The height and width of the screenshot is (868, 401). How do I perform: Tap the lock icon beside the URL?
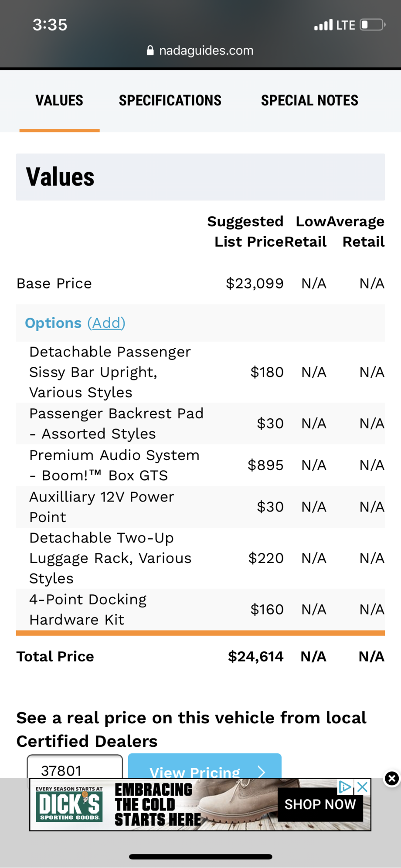tap(150, 51)
